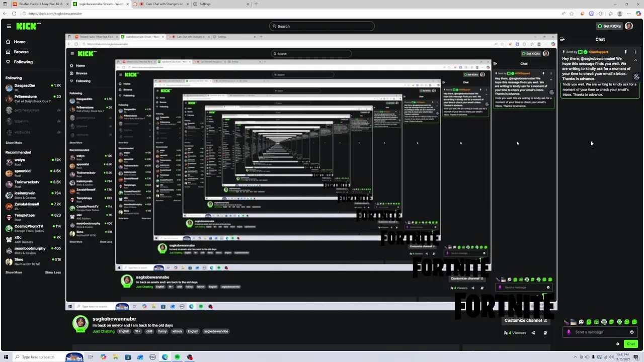Bookmark this page with star icon
644x362 pixels.
coord(572,14)
